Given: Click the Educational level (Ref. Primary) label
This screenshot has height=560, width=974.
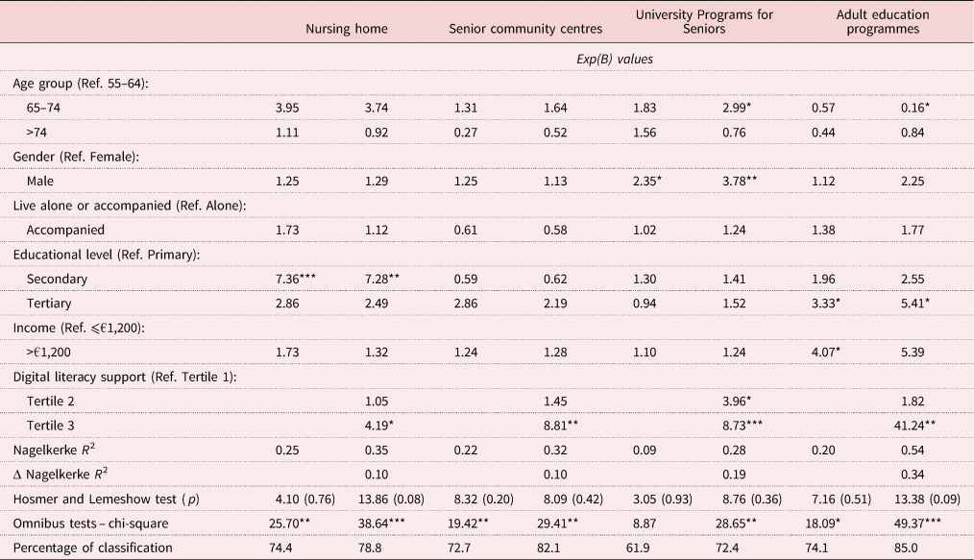Looking at the screenshot, I should 100,254.
